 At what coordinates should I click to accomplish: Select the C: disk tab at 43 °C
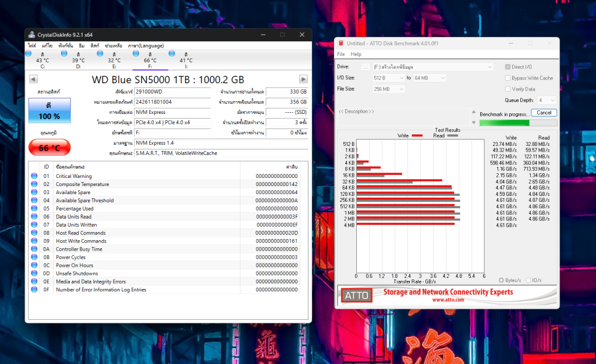42,60
